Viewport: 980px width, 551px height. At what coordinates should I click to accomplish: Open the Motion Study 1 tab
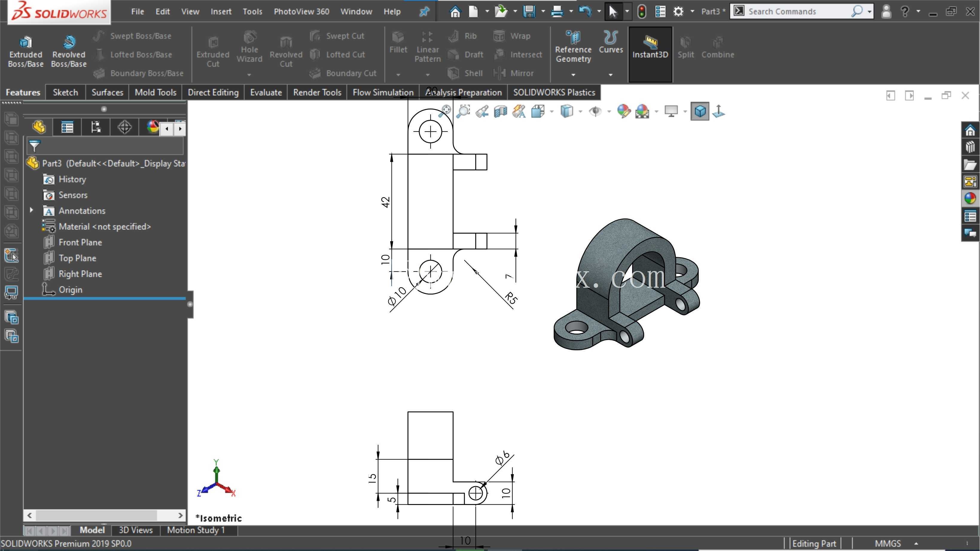pyautogui.click(x=196, y=530)
